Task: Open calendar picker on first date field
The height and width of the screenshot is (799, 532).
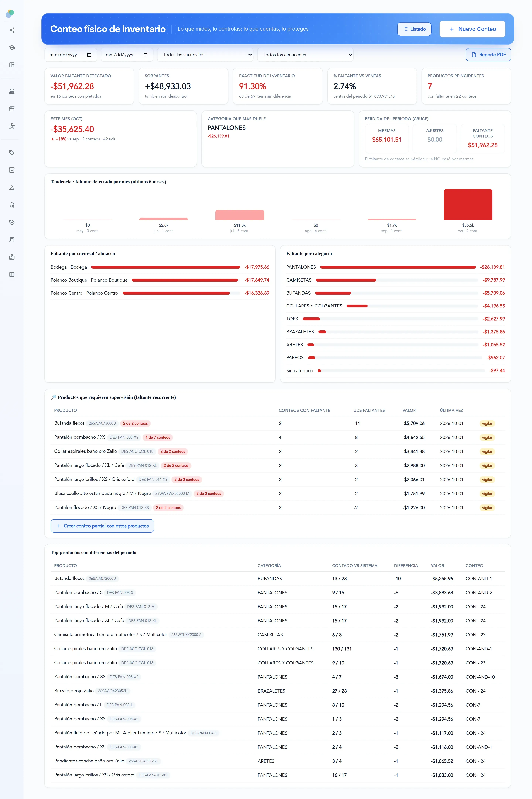Action: tap(89, 55)
